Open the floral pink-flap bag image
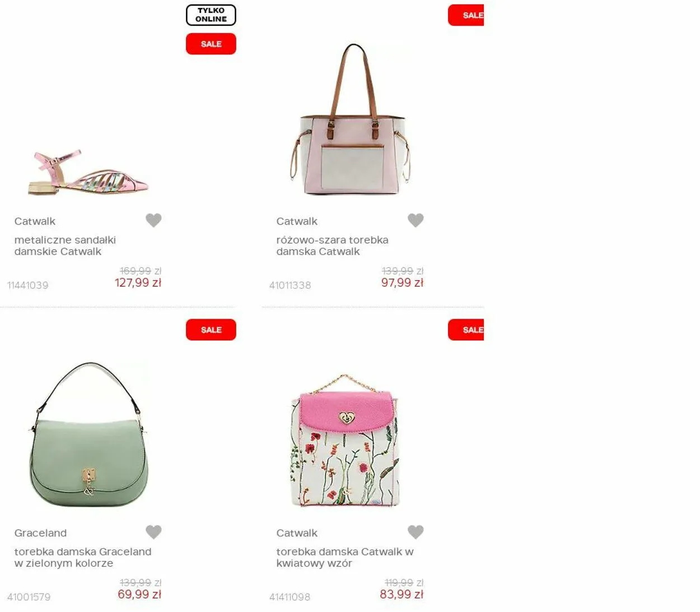700x612 pixels. (345, 441)
